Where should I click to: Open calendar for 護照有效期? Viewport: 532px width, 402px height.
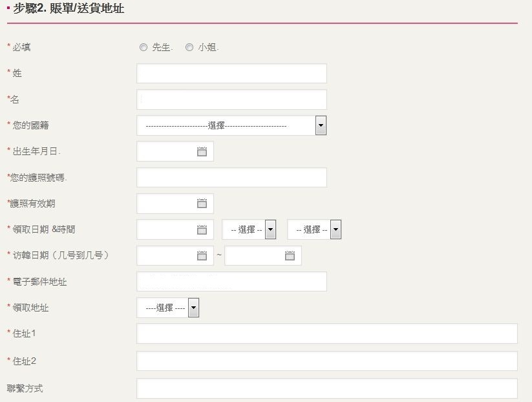(202, 204)
